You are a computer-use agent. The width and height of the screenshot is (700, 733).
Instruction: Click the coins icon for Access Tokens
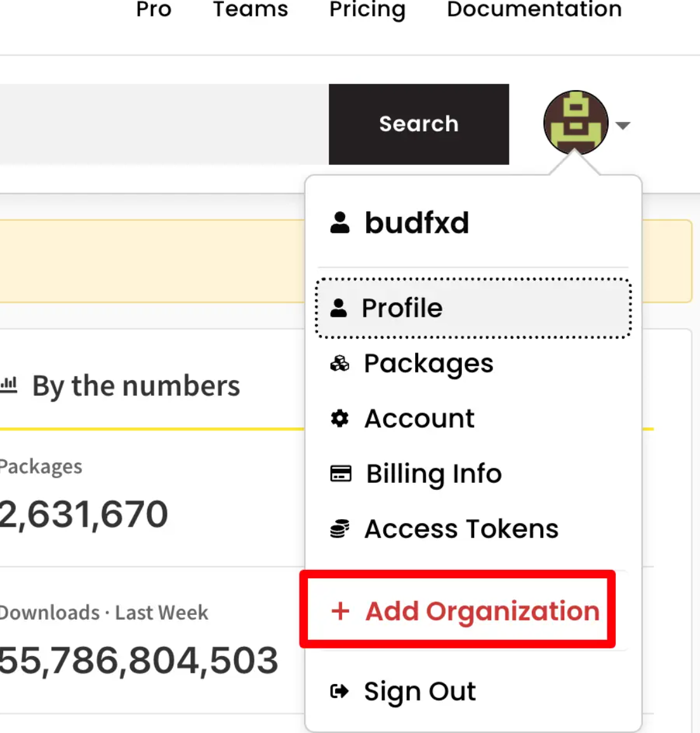340,529
